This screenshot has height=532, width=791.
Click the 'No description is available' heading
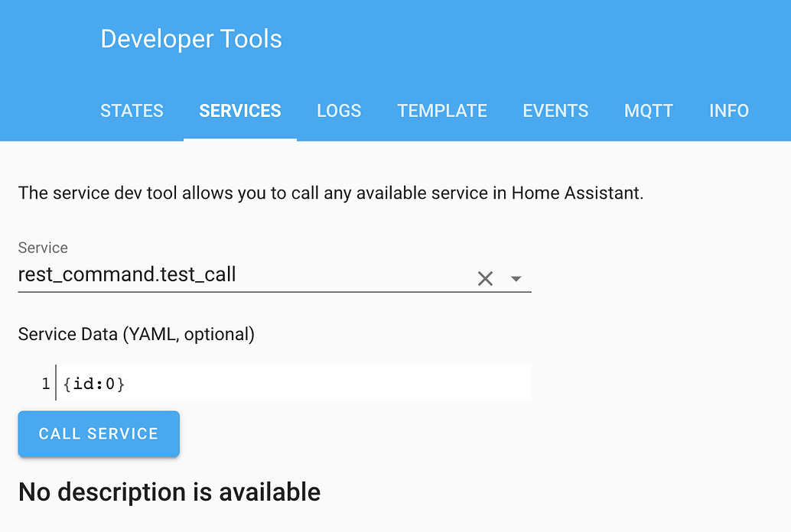pos(169,491)
